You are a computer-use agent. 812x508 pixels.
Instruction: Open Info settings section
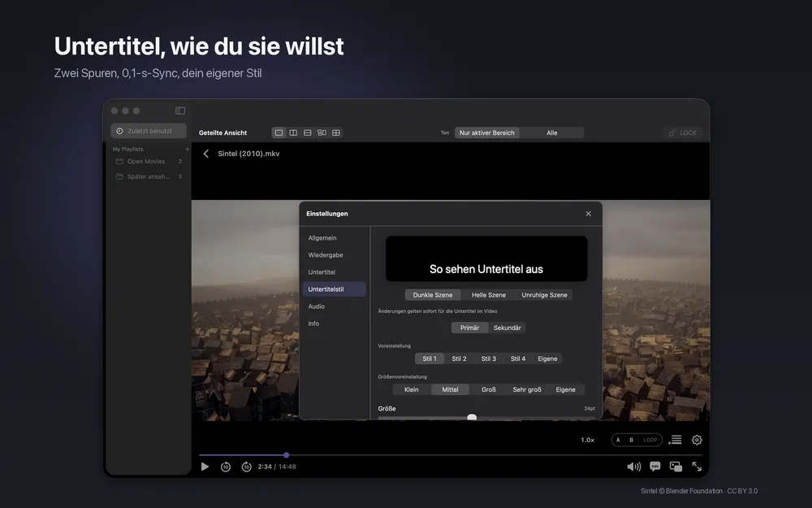[x=334, y=323]
